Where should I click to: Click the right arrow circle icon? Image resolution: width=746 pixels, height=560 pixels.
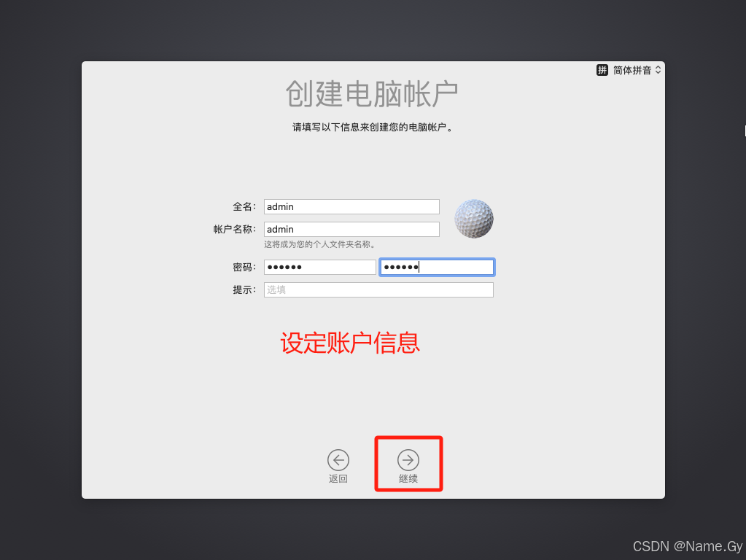click(408, 460)
